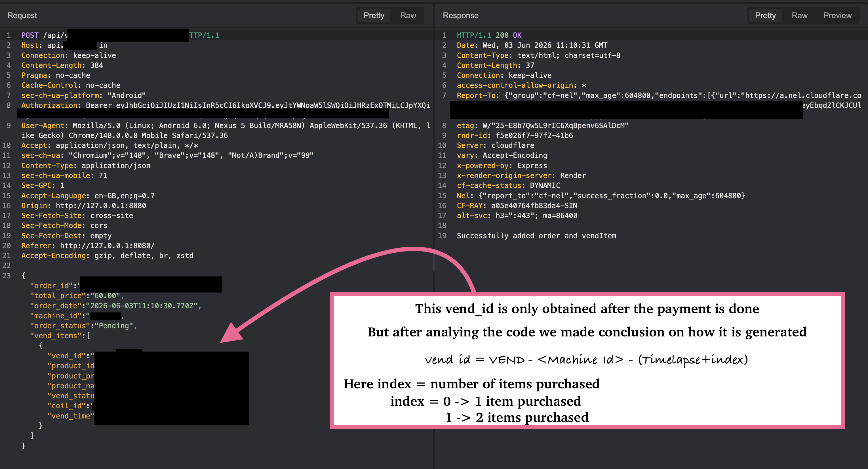Click the Request panel title
Image resolution: width=868 pixels, height=469 pixels.
[x=22, y=16]
